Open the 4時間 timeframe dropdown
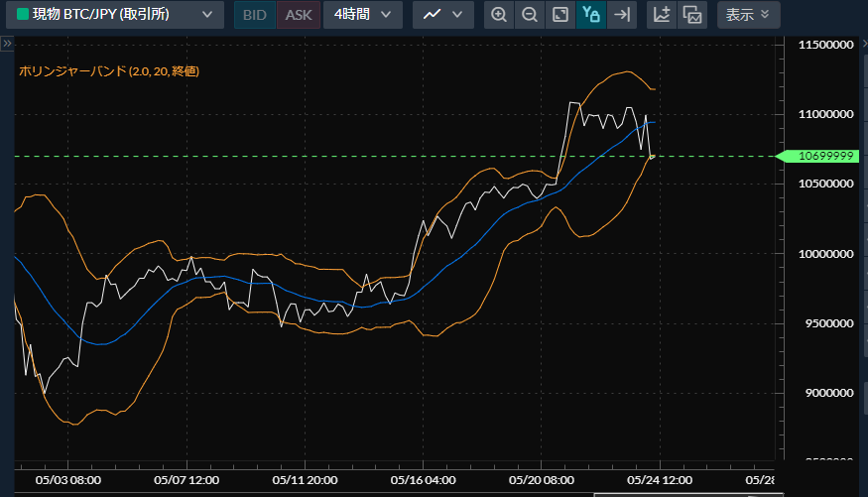 pos(363,15)
